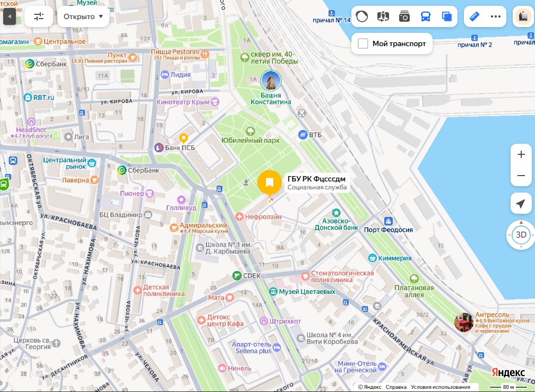
Task: Open Пицца Pestorini restaurant marker
Action: 205,54
